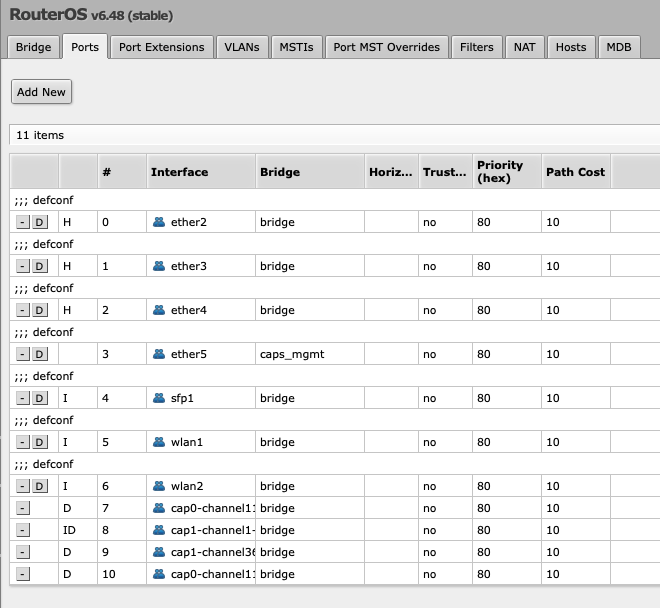Image resolution: width=660 pixels, height=608 pixels.
Task: Open the wlan2 interface entry
Action: pyautogui.click(x=187, y=486)
